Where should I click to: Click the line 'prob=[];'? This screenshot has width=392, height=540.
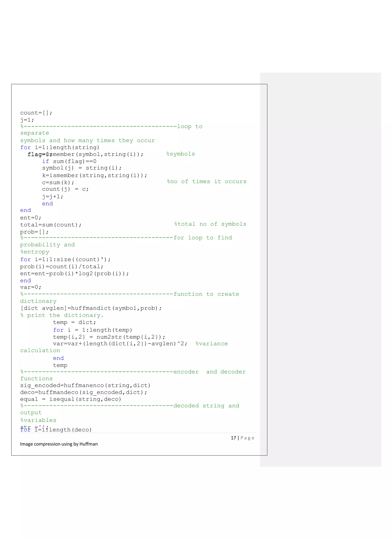(34, 232)
